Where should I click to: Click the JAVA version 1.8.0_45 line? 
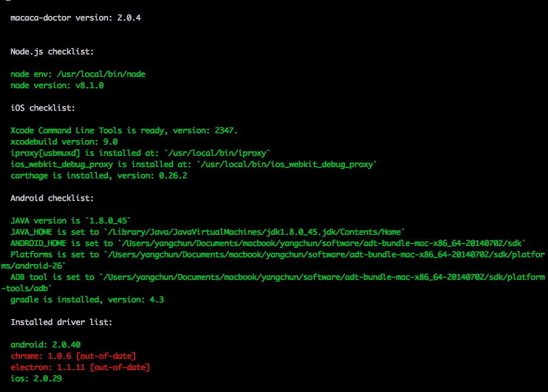click(x=70, y=221)
